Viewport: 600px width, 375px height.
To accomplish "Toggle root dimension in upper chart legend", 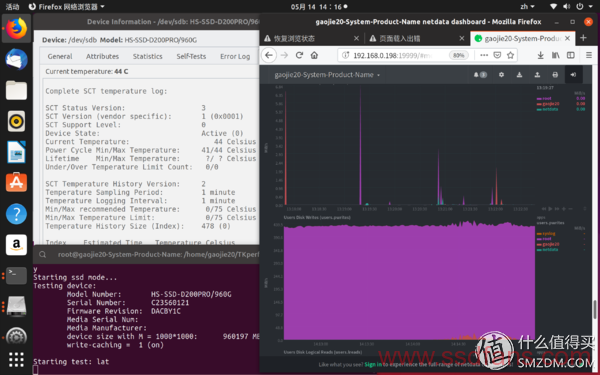I will tap(547, 98).
